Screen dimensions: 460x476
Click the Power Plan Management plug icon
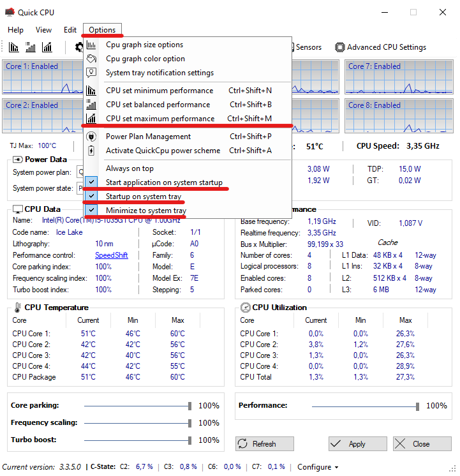point(91,137)
